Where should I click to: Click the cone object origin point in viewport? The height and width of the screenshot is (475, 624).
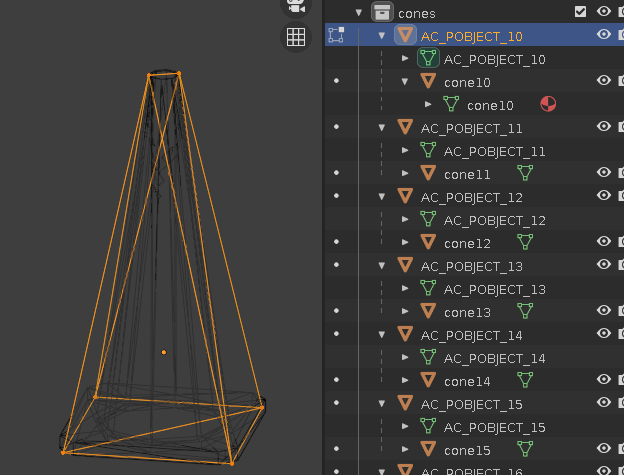tap(164, 352)
